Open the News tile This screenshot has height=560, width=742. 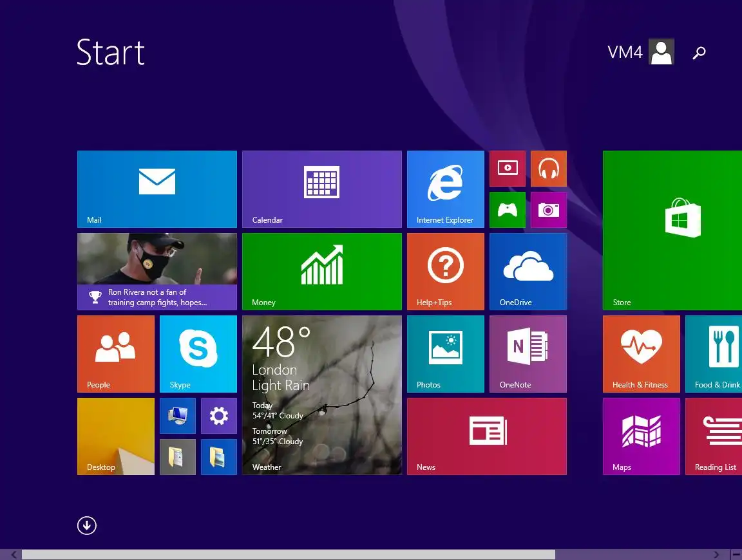(x=486, y=436)
